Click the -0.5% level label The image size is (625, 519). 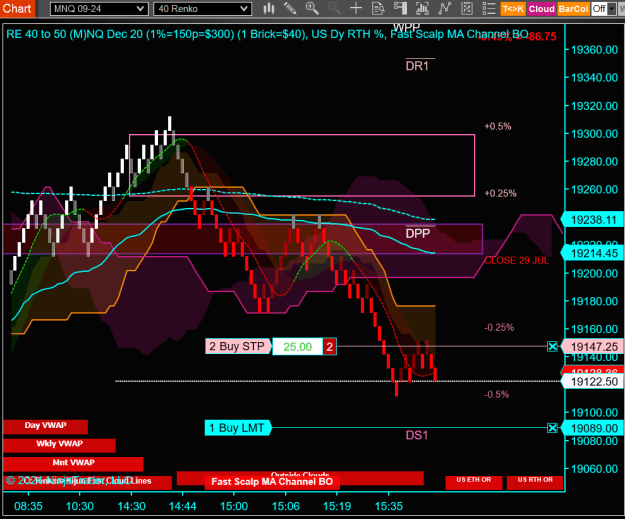coord(497,395)
